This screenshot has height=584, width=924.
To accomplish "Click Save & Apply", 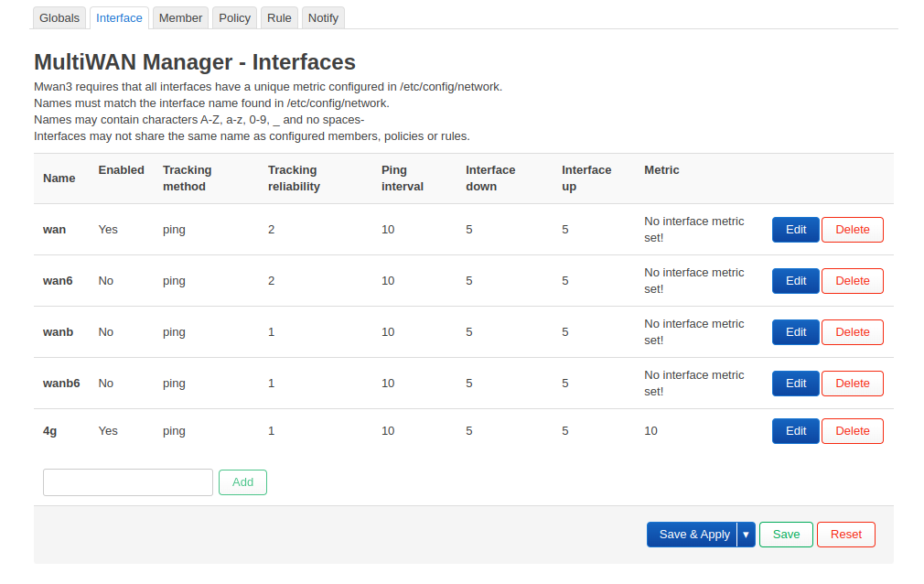I will click(x=693, y=535).
